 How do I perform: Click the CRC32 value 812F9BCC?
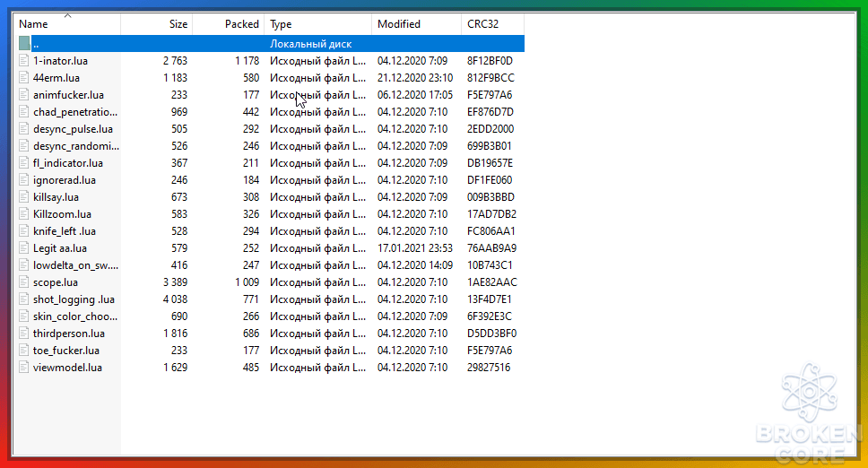(x=490, y=78)
